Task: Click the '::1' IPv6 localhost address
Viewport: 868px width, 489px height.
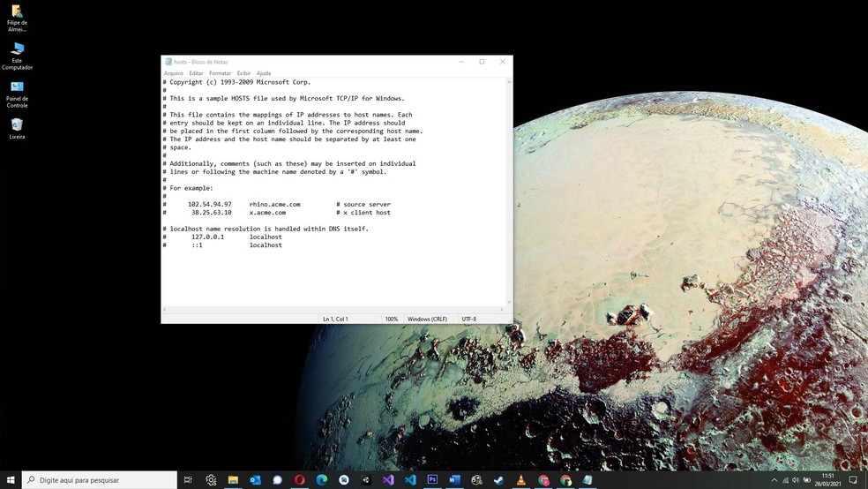Action: (x=197, y=245)
